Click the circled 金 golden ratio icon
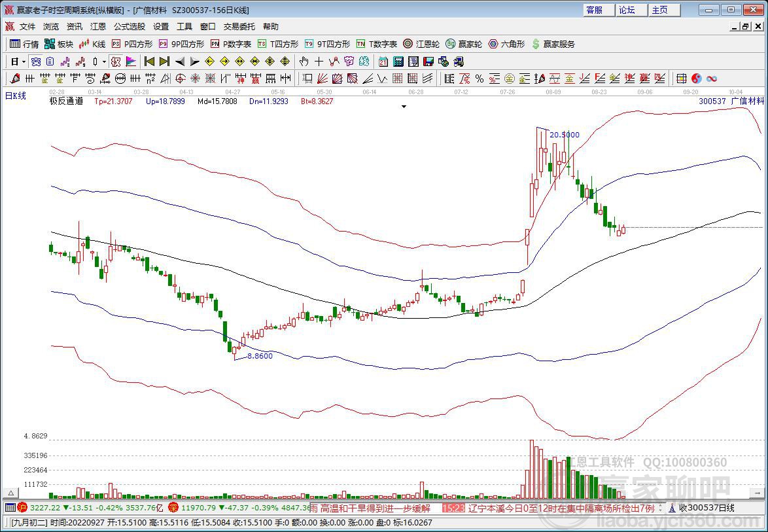Viewport: 768px width, 532px height. tap(510, 79)
